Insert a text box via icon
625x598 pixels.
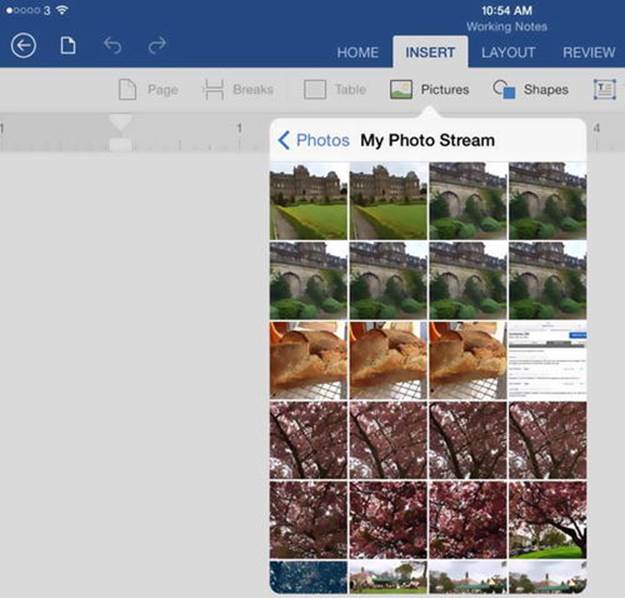pyautogui.click(x=605, y=89)
